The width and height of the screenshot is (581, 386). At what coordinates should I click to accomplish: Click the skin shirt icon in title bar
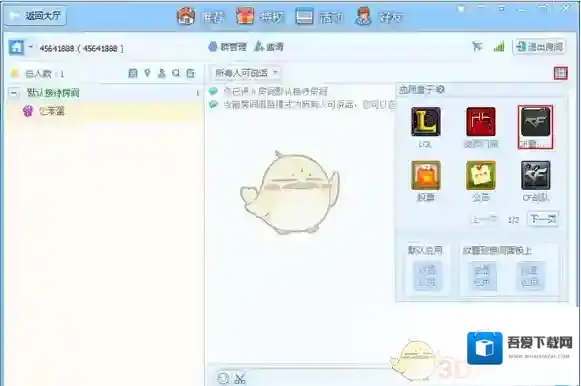461,8
